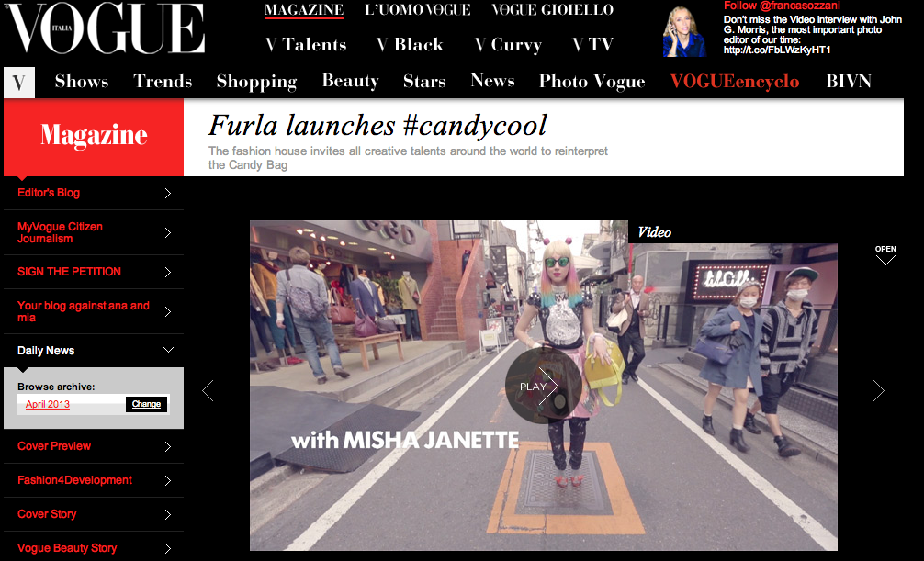Click the red Magazine section header

[x=94, y=137]
